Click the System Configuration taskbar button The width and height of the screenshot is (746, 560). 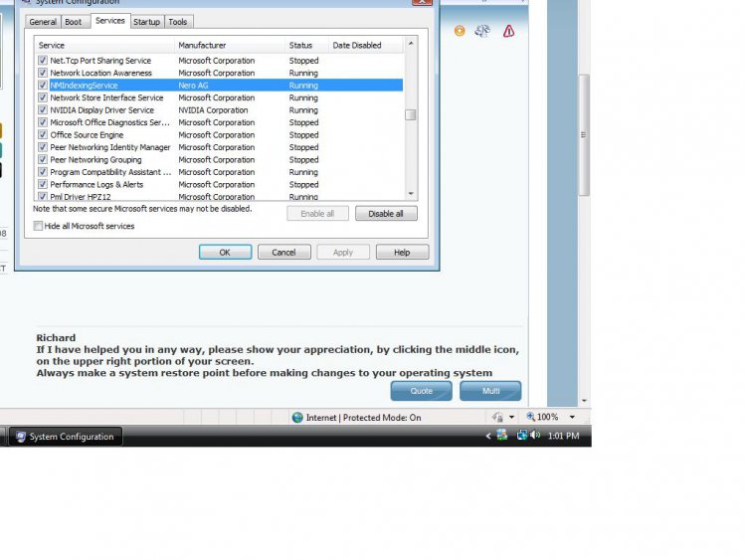(x=66, y=437)
